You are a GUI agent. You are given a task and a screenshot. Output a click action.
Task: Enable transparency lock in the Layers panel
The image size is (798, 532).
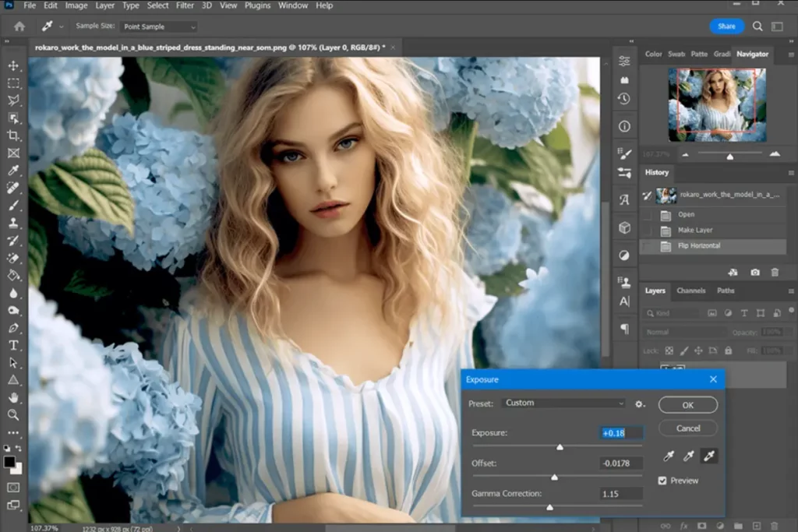[x=669, y=351]
